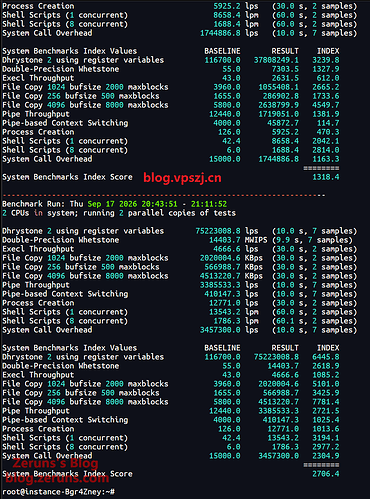
Task: Click the lower System Benchmarks Index Values heading
Action: [x=69, y=348]
